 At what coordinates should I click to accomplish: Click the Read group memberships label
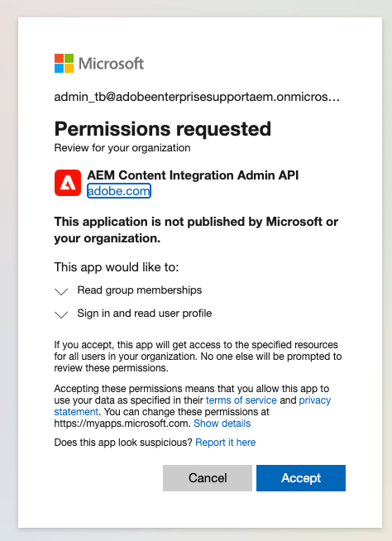tap(140, 290)
